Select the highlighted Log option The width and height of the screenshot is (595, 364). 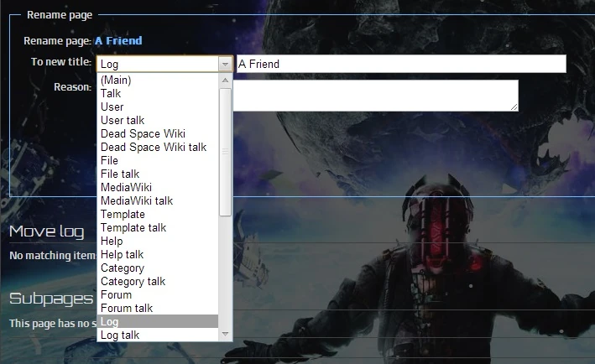pos(158,321)
